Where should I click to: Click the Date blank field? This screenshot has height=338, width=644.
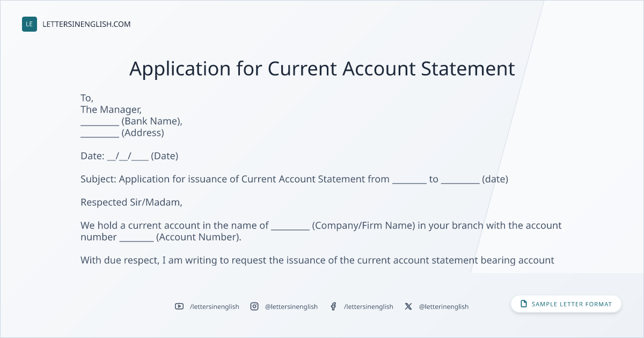coord(128,157)
